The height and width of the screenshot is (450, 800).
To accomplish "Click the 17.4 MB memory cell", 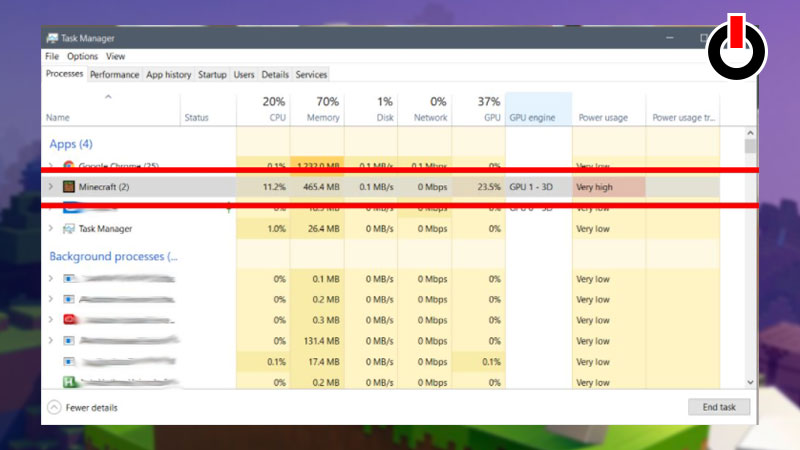I will coord(323,362).
